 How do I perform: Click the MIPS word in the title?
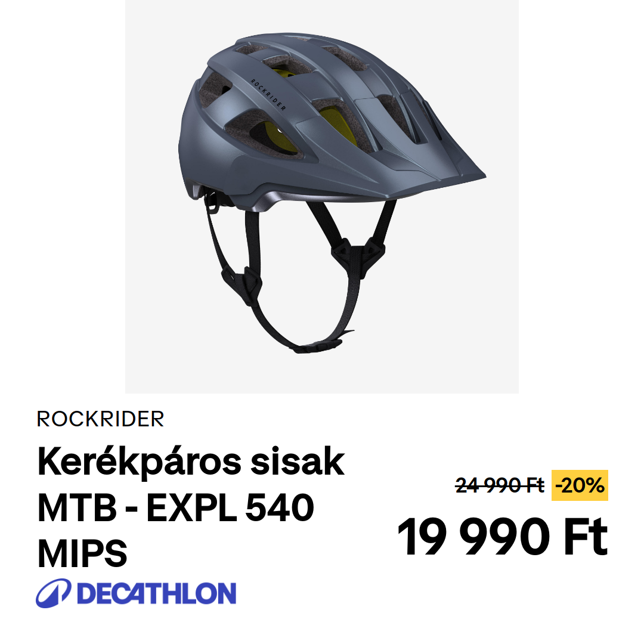tap(82, 553)
